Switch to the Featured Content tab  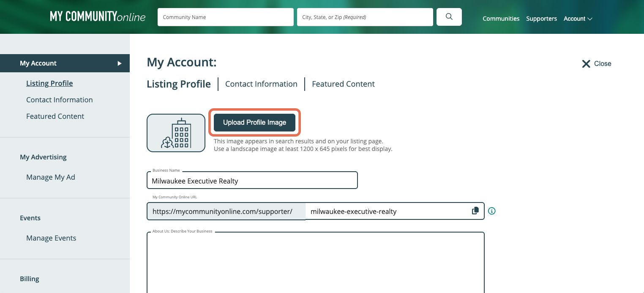(x=343, y=84)
